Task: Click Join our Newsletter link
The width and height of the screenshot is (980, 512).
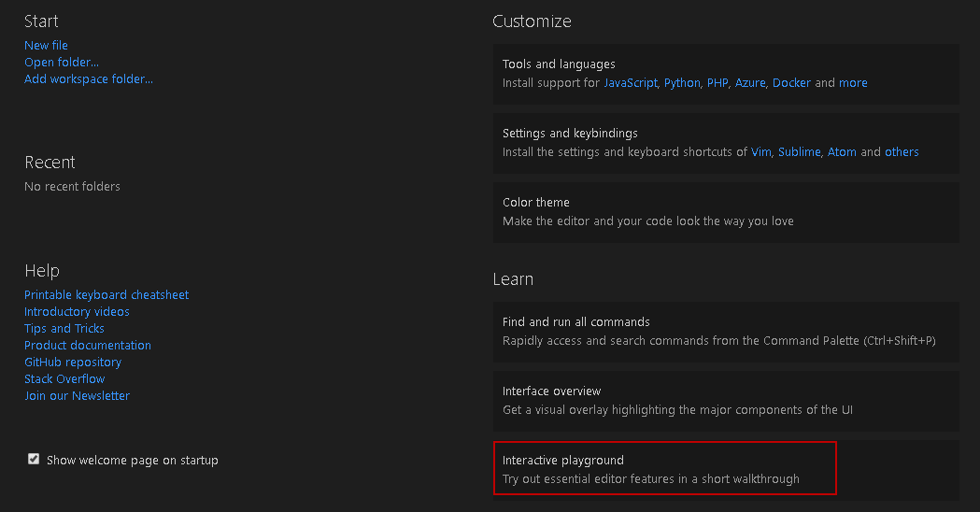Action: coord(77,395)
